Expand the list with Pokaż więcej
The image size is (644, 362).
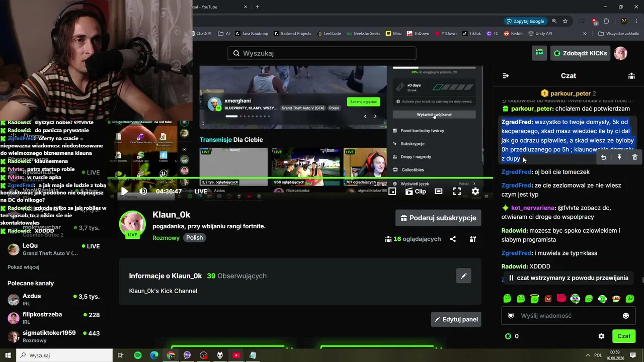pyautogui.click(x=23, y=267)
